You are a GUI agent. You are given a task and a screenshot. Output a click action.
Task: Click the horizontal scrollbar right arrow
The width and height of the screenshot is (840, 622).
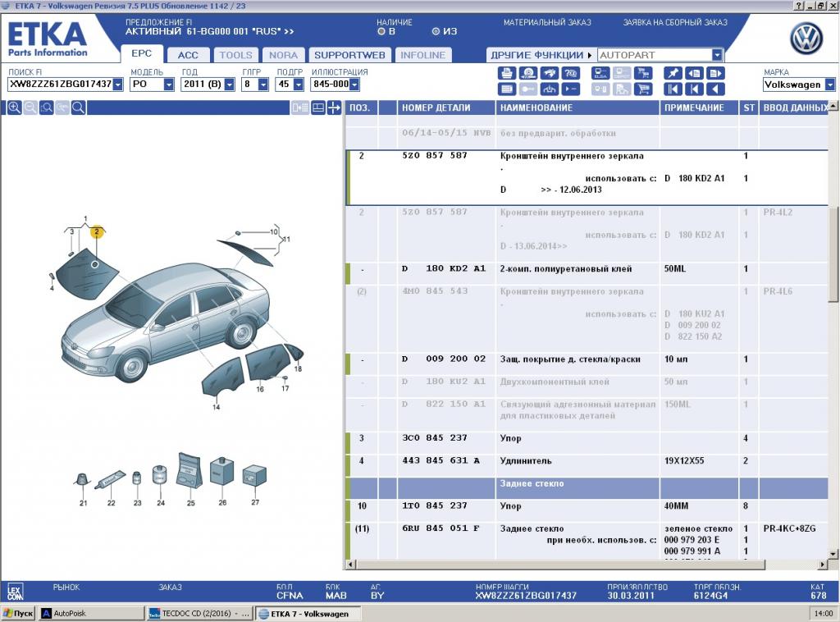tap(824, 564)
